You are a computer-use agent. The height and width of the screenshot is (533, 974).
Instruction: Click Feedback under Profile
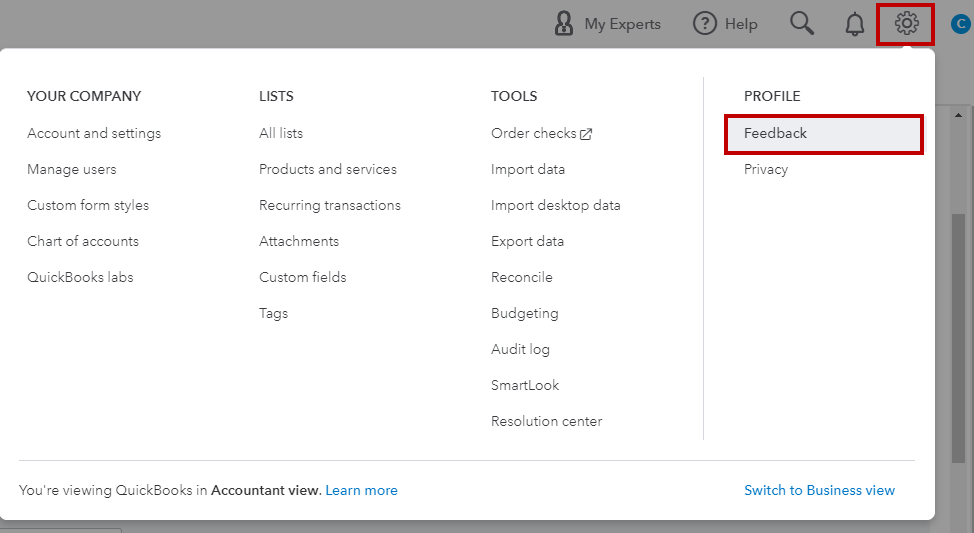(x=776, y=133)
